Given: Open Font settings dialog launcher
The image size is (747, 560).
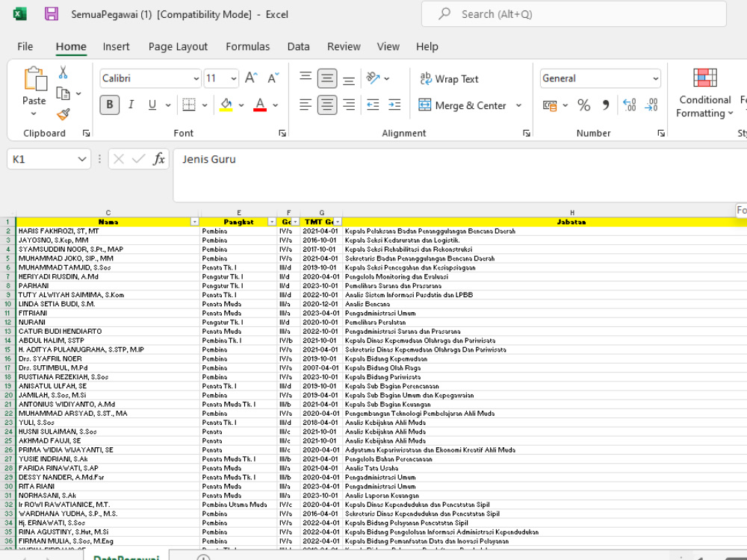Looking at the screenshot, I should click(282, 134).
